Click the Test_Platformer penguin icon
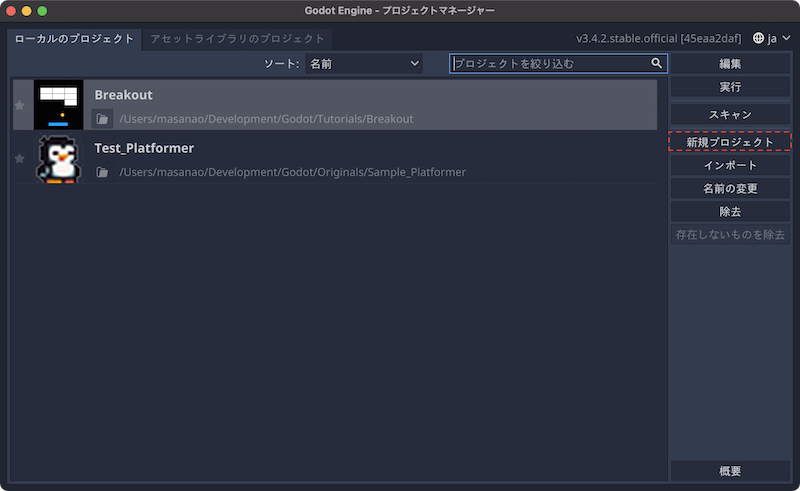The width and height of the screenshot is (800, 491). coord(58,160)
